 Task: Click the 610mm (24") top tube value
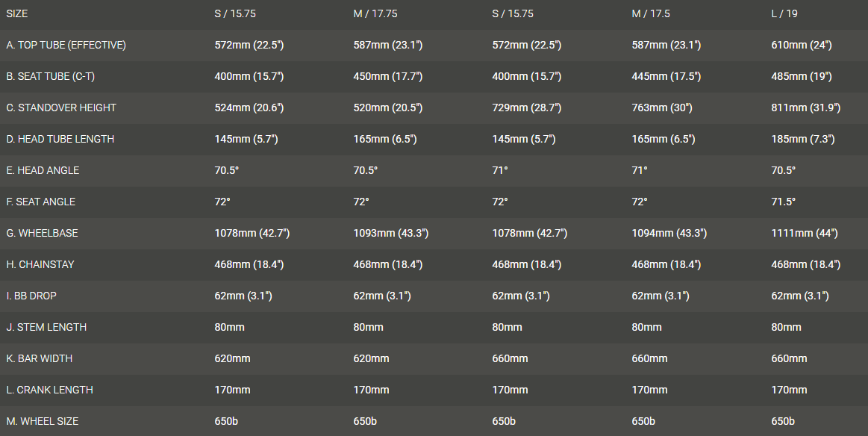point(801,46)
